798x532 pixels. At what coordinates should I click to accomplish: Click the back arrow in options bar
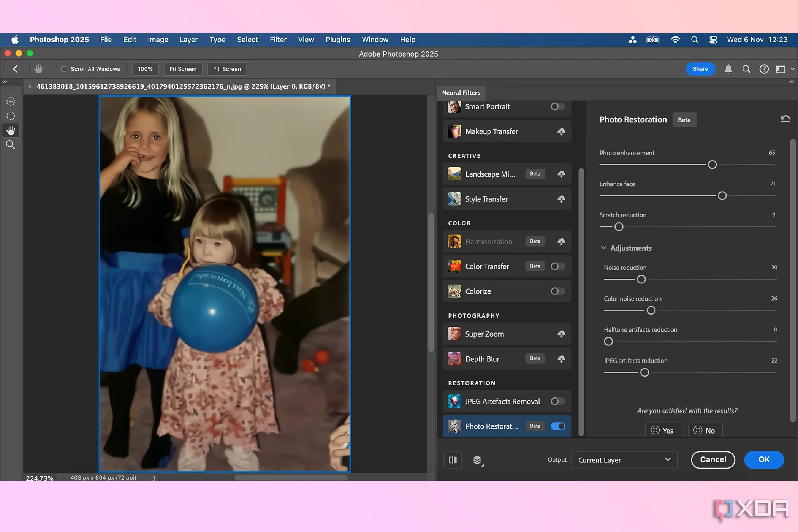click(16, 69)
